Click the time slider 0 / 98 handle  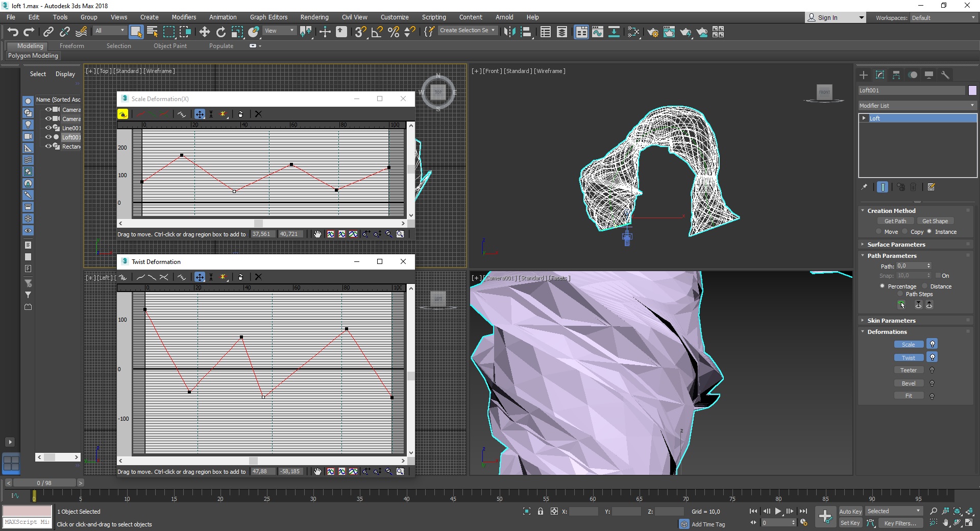(x=44, y=483)
